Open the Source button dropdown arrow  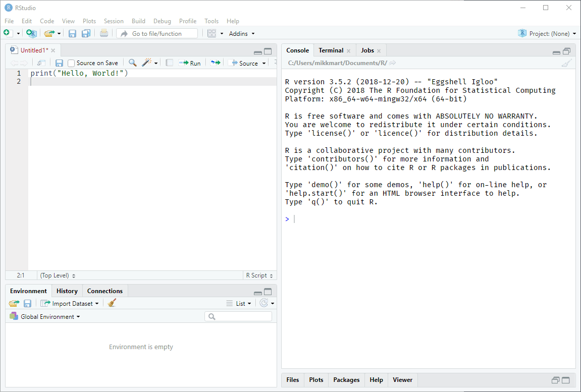(263, 63)
